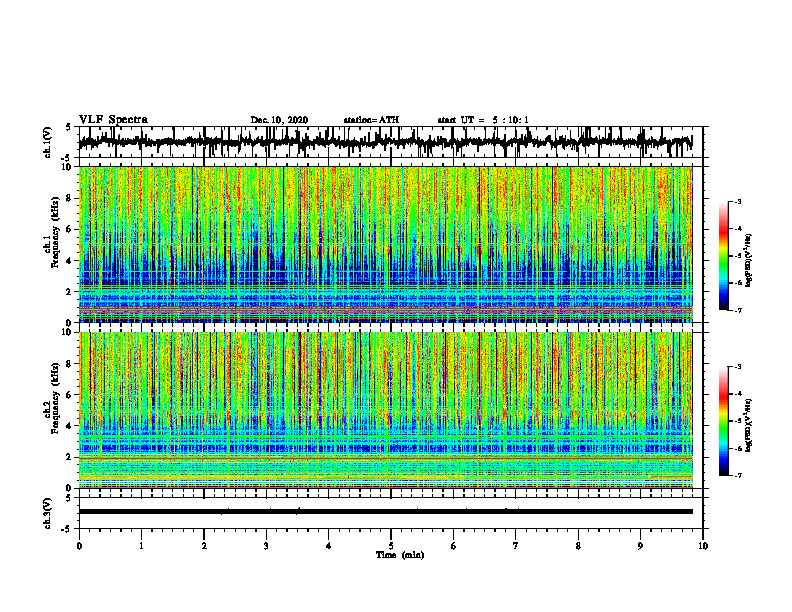Click time axis tick label "3"
Viewport: 792px width, 612px height.
pos(266,546)
